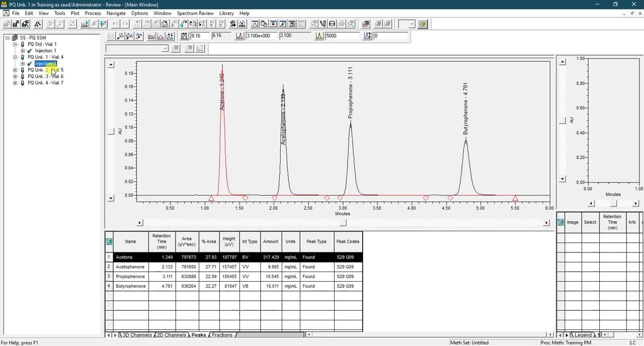Screen dimensions: 644x346
Task: Open the Process menu
Action: click(93, 13)
